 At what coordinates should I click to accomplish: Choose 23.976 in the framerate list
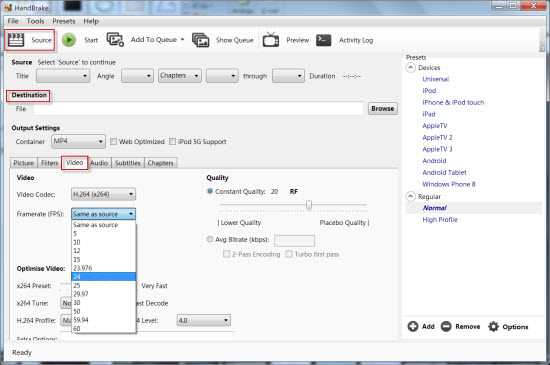(103, 268)
